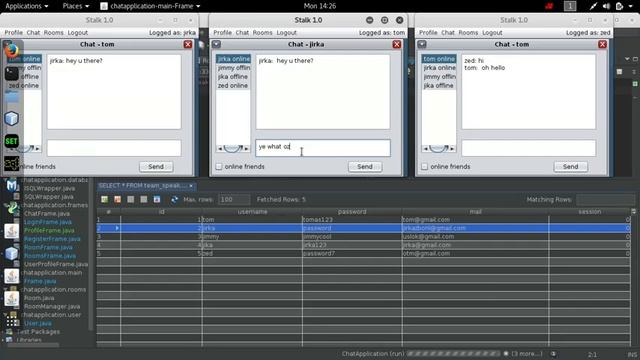The width and height of the screenshot is (640, 360).
Task: Click empty message field in zed's window
Action: point(529,148)
